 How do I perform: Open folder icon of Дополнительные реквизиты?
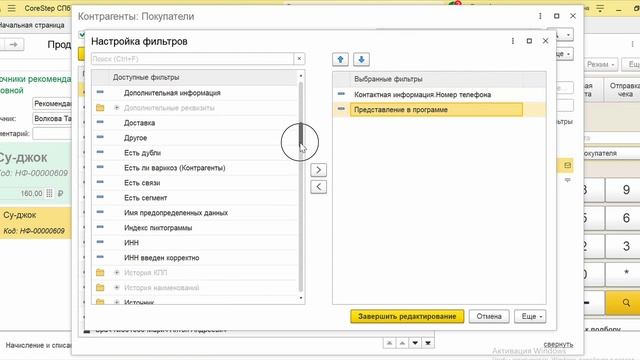[x=100, y=108]
